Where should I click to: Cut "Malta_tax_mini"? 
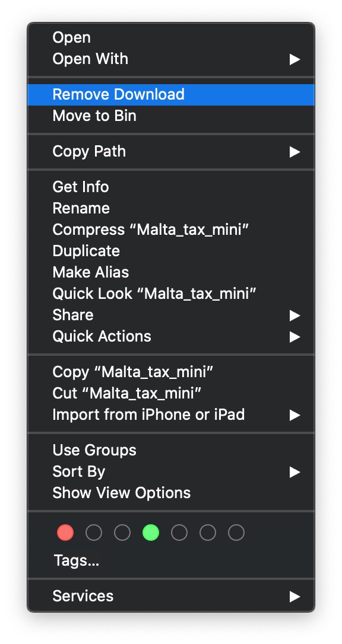(x=171, y=394)
